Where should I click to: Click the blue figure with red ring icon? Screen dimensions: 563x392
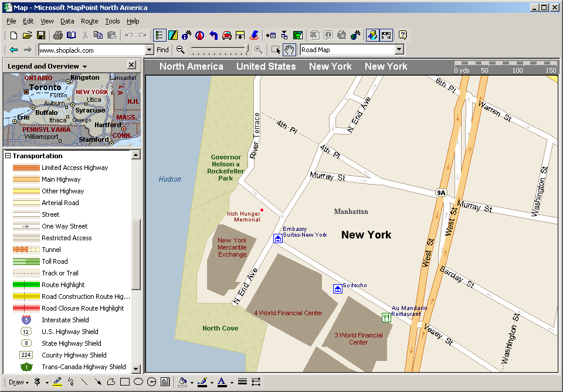point(254,35)
